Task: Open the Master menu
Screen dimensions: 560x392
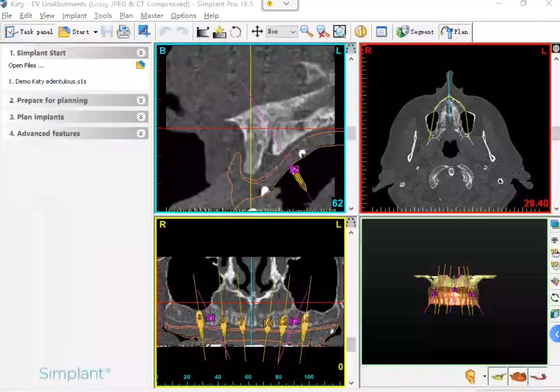Action: [x=152, y=15]
